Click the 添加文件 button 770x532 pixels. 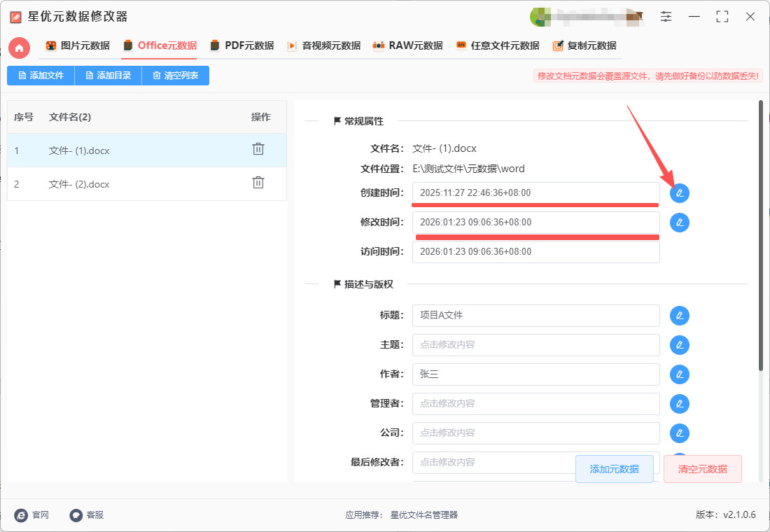tap(41, 76)
